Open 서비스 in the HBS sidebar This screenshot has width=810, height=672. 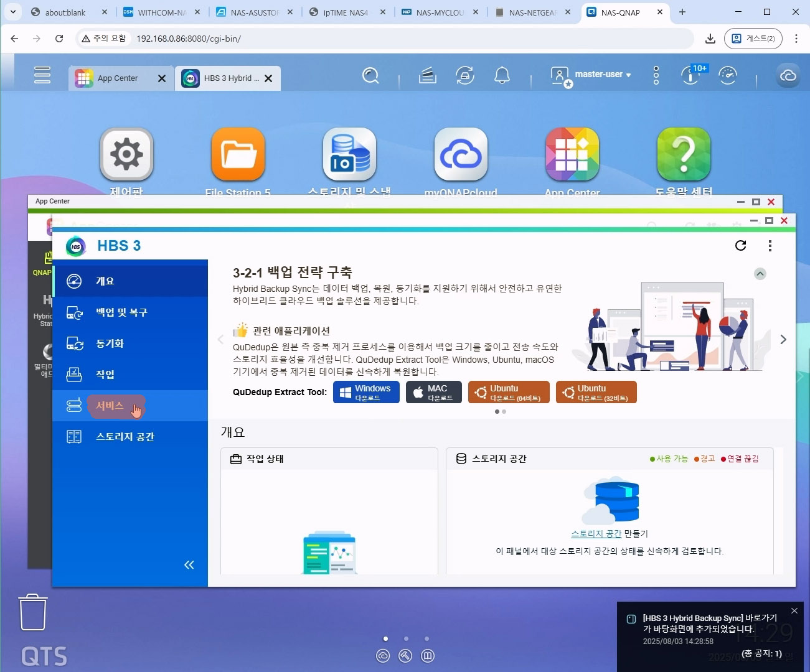pos(110,406)
